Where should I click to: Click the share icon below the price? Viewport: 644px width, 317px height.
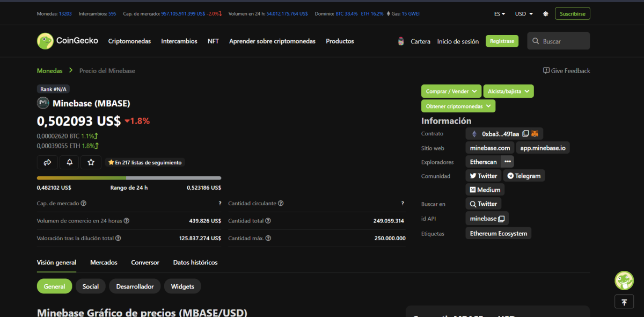[x=47, y=162]
